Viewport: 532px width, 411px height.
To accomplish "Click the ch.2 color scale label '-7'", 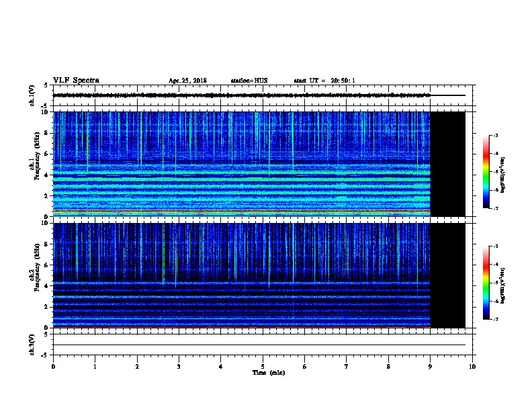I will (x=495, y=319).
